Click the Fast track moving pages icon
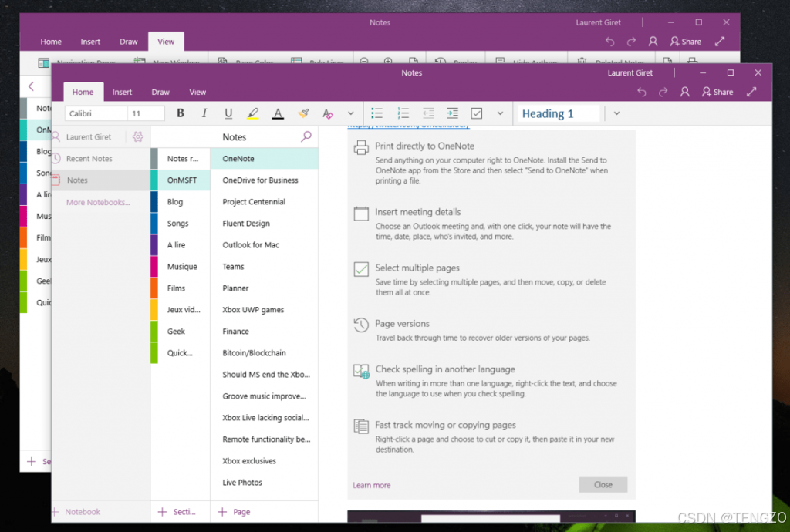This screenshot has height=532, width=790. click(x=361, y=426)
